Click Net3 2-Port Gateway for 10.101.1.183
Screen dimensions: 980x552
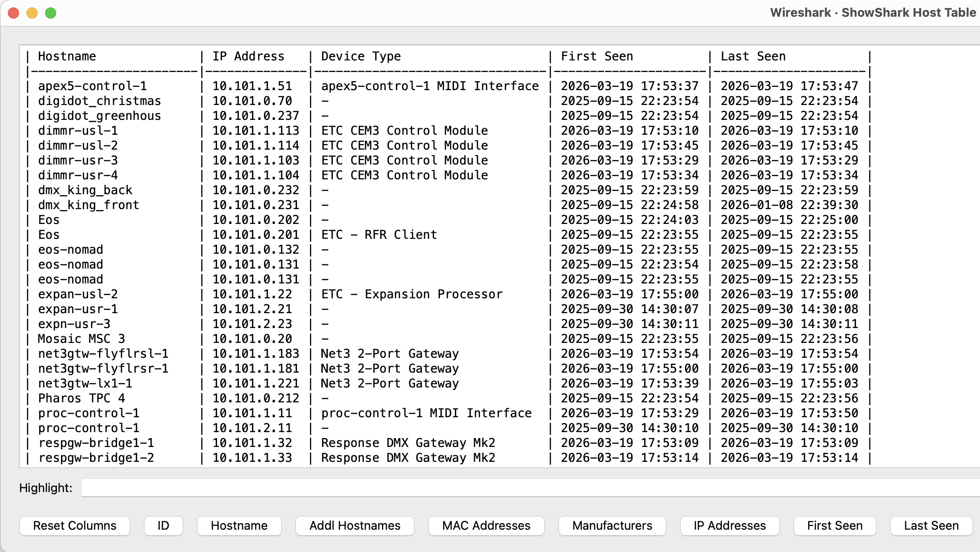point(390,354)
